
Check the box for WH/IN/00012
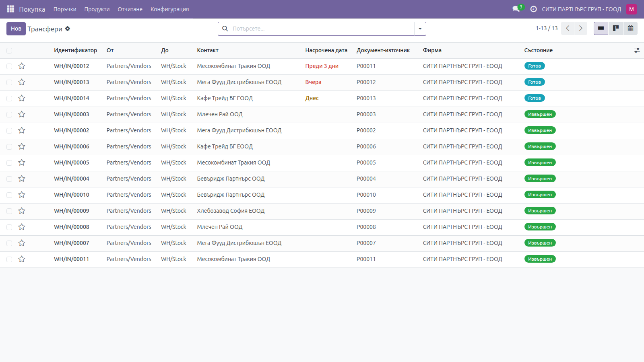tap(9, 66)
